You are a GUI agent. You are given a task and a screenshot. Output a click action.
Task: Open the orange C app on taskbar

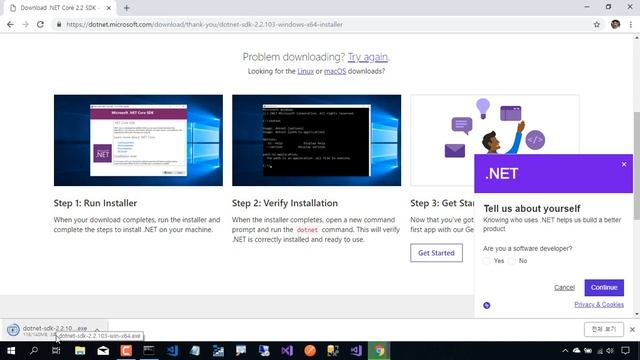point(126,351)
